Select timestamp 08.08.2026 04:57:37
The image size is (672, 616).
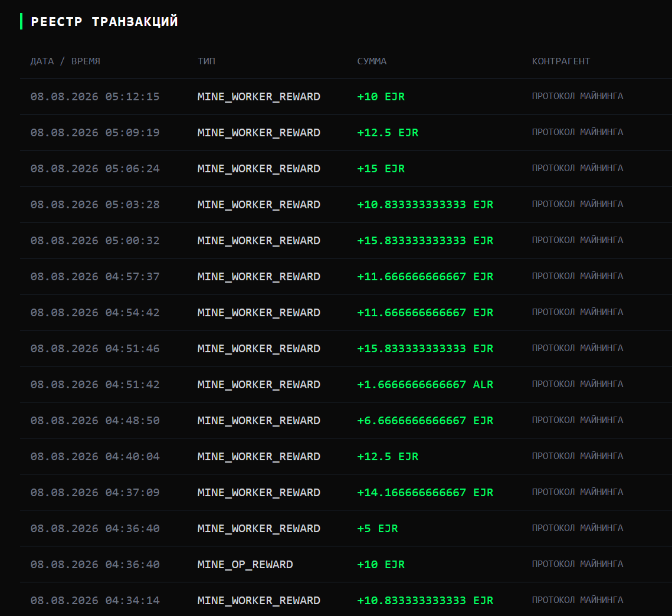coord(95,277)
